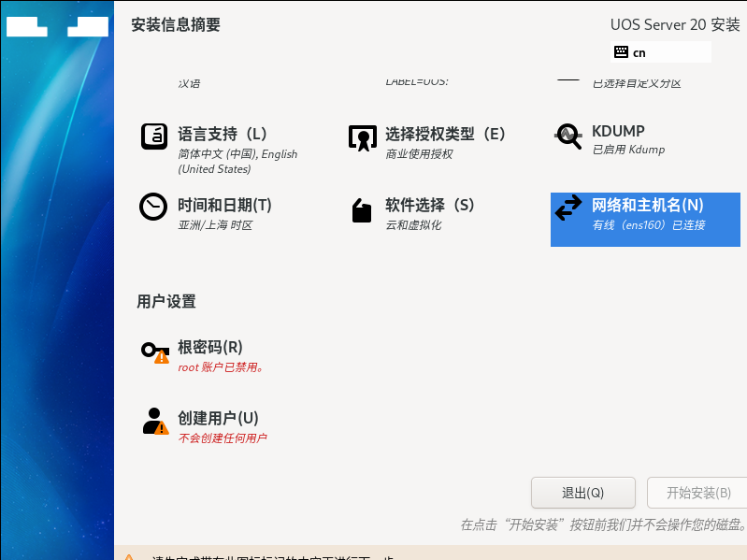
Task: Open 软件选择 (S) settings
Action: click(x=430, y=206)
